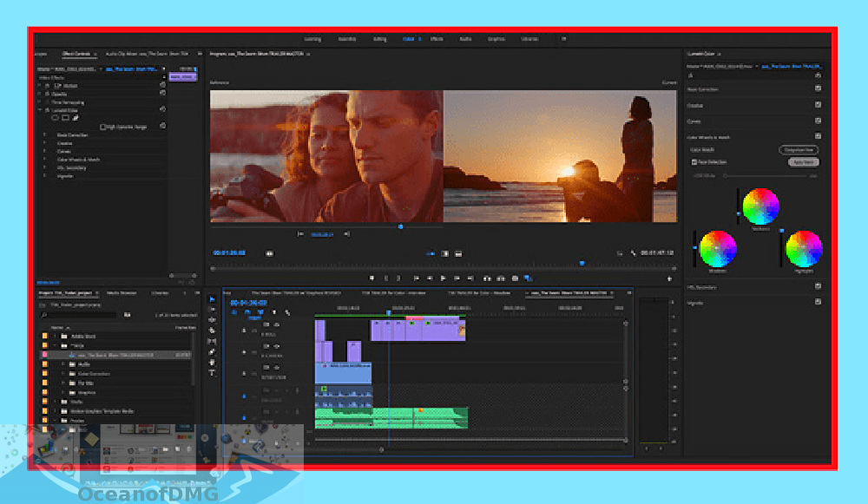Viewport: 868px width, 504px height.
Task: Switch to the Audio workspace tab
Action: click(465, 39)
